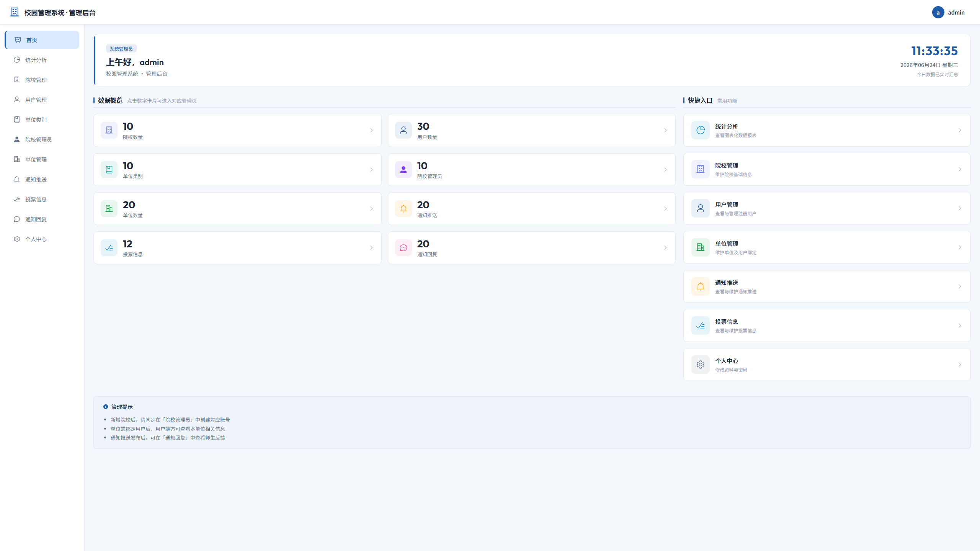Click the number 30 on 用户数量 card
Screen dimensions: 980x551
click(x=423, y=126)
